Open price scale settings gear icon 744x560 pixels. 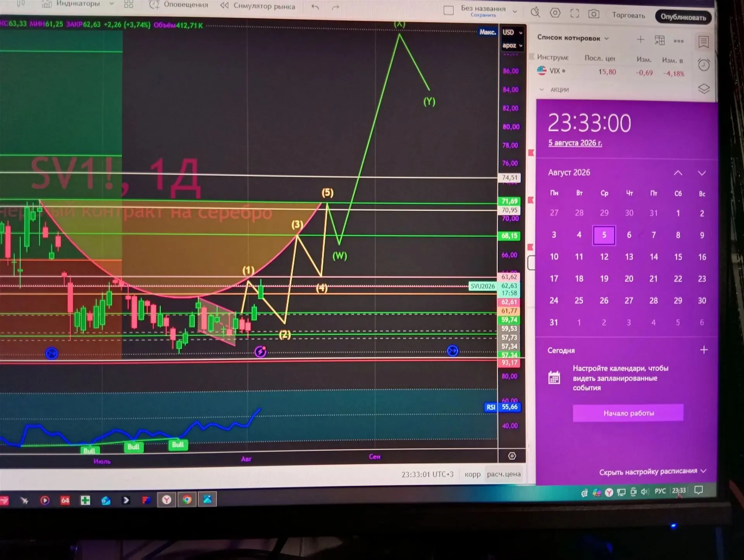(512, 456)
